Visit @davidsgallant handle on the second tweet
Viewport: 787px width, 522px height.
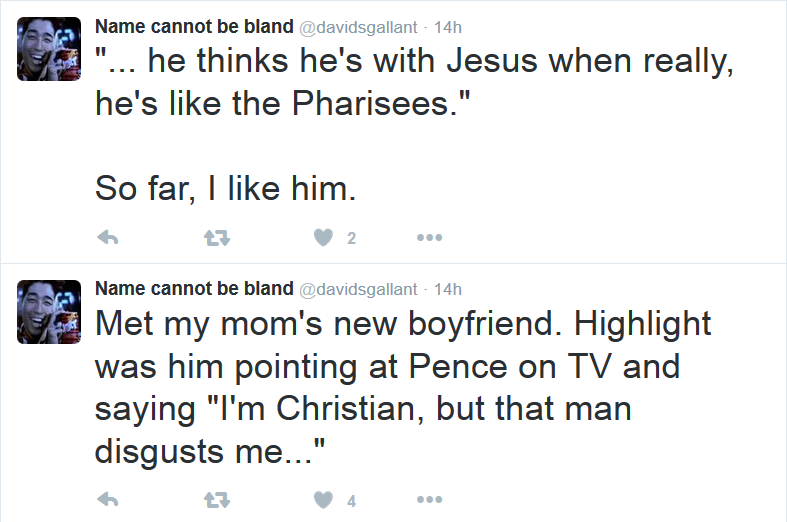pos(358,290)
